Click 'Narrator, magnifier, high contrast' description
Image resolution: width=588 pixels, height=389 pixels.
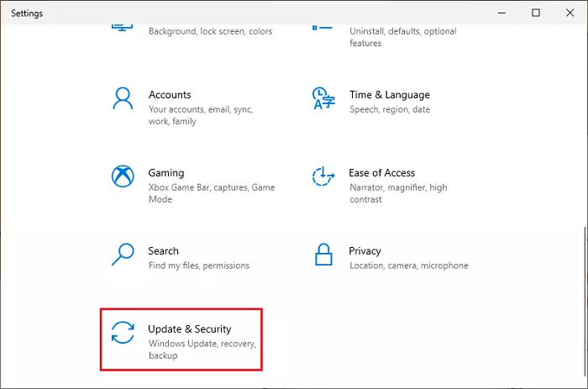click(398, 193)
